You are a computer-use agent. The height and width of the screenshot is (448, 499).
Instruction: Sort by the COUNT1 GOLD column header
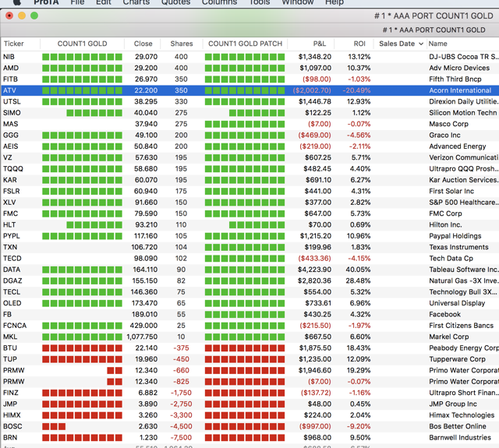pos(82,44)
